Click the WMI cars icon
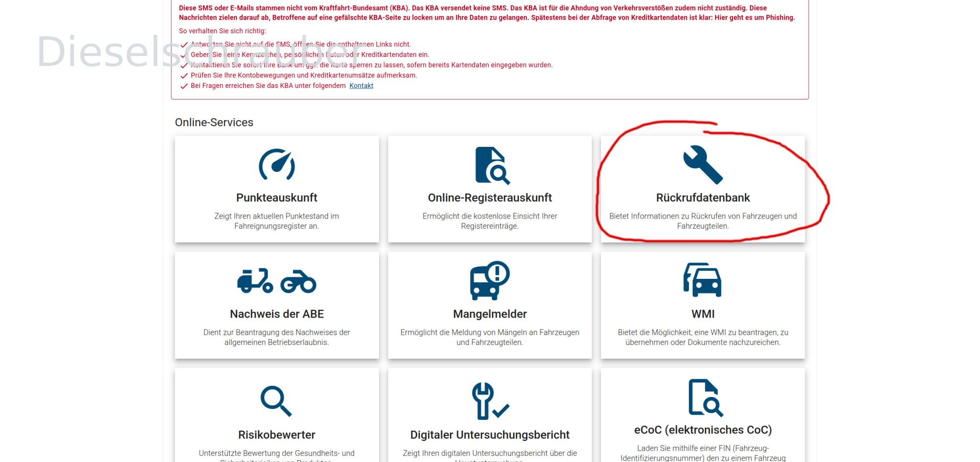 [x=702, y=280]
